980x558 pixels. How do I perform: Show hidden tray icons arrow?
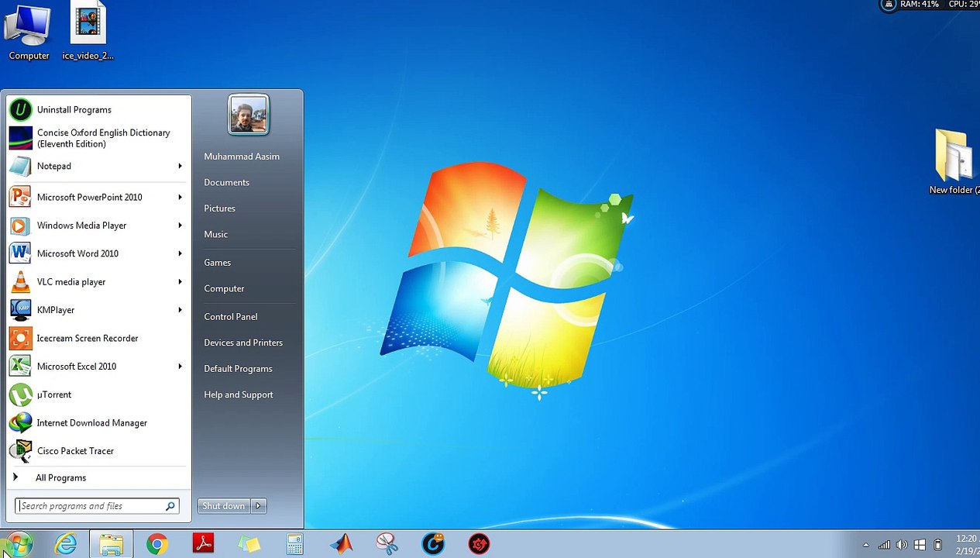pos(866,545)
